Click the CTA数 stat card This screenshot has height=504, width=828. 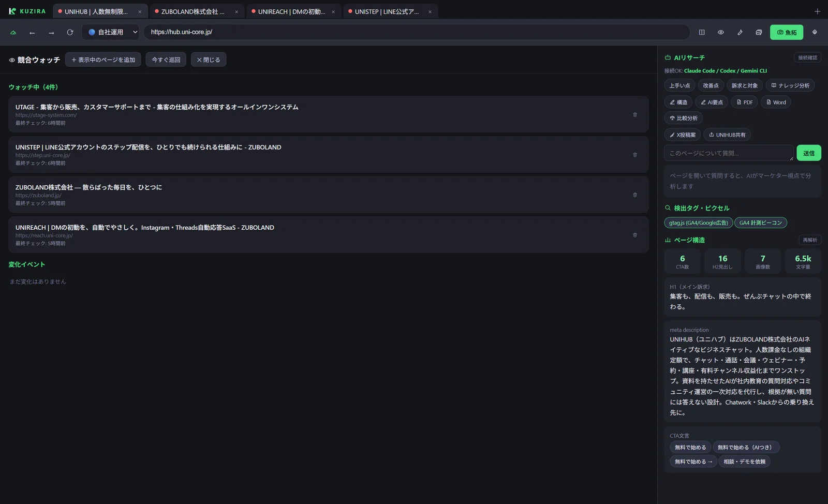click(x=683, y=261)
